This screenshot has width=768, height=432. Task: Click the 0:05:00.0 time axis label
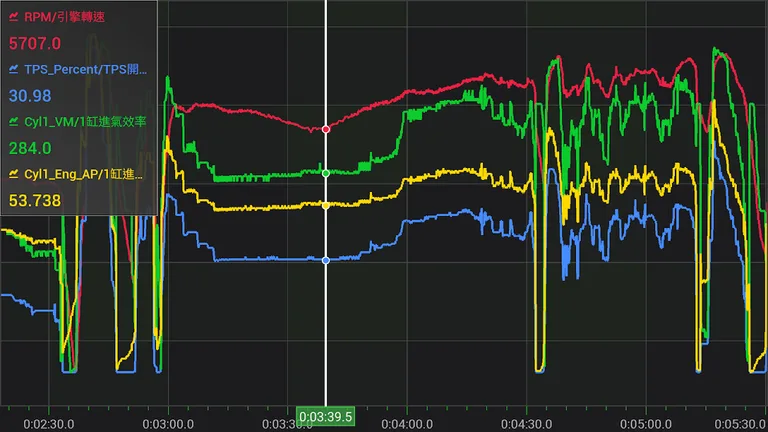646,424
